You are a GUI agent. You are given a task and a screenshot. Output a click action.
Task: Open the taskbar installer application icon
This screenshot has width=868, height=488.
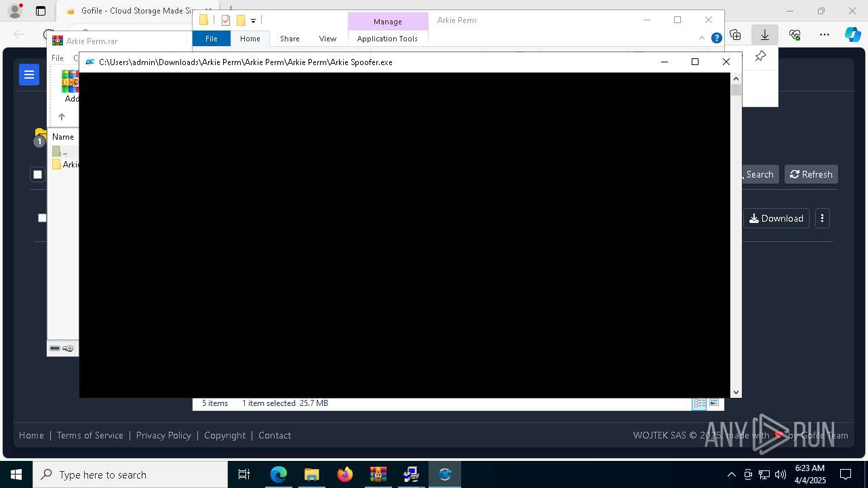pyautogui.click(x=412, y=474)
